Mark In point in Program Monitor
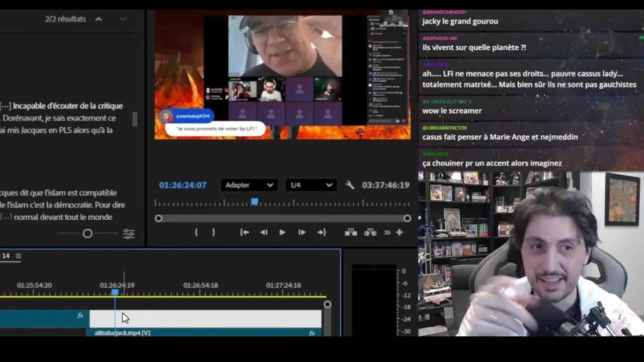This screenshot has height=362, width=644. [196, 232]
